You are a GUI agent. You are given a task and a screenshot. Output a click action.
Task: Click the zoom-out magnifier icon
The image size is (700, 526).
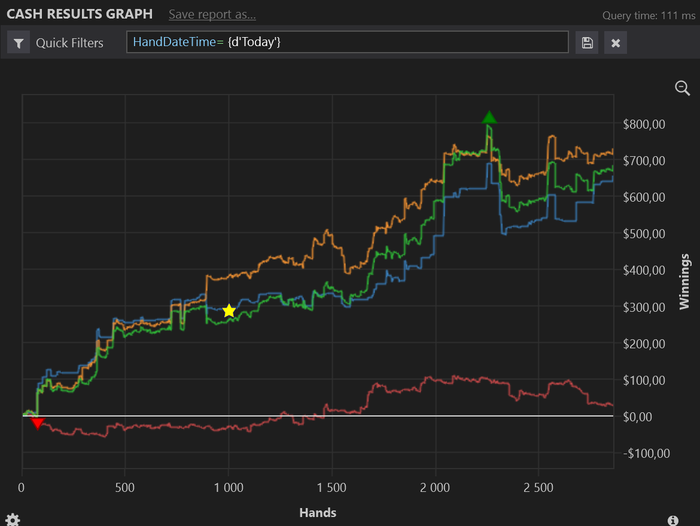[x=682, y=88]
